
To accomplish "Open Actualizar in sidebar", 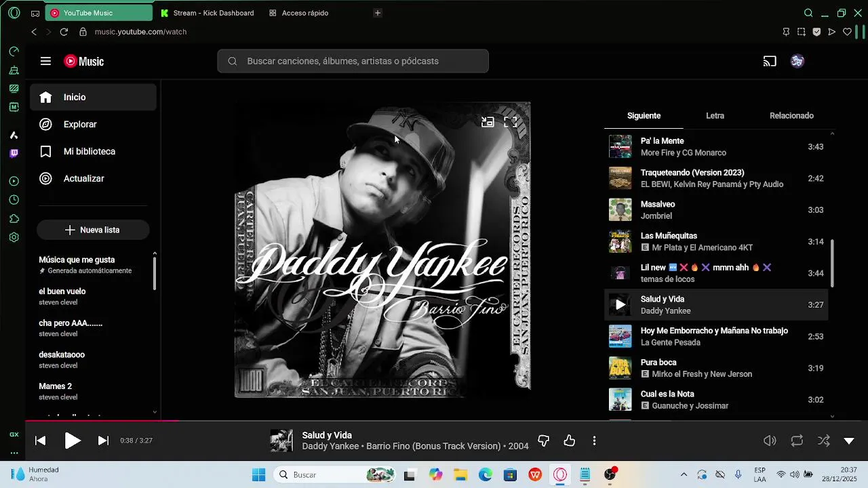I will pos(93,178).
